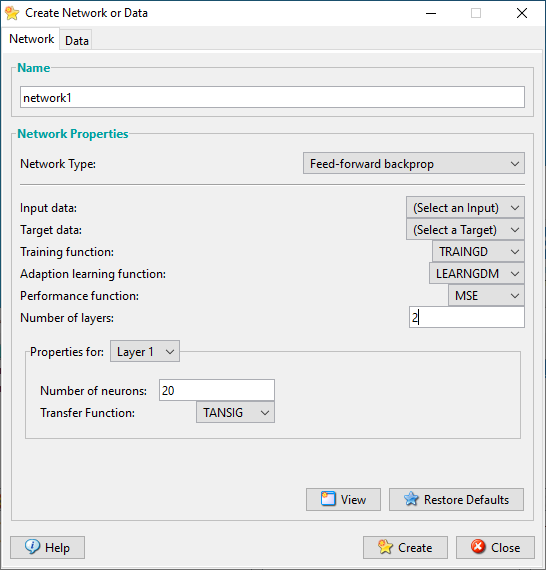Open the Performance function MSE dropdown

[x=486, y=296]
